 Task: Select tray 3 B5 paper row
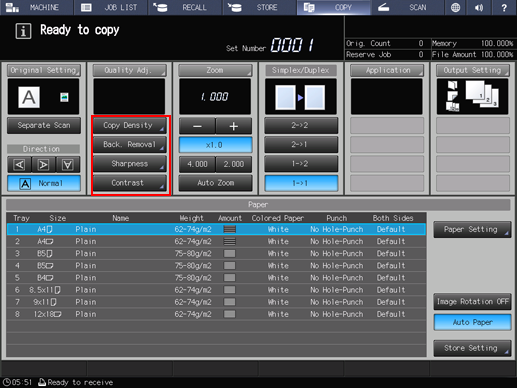(216, 254)
